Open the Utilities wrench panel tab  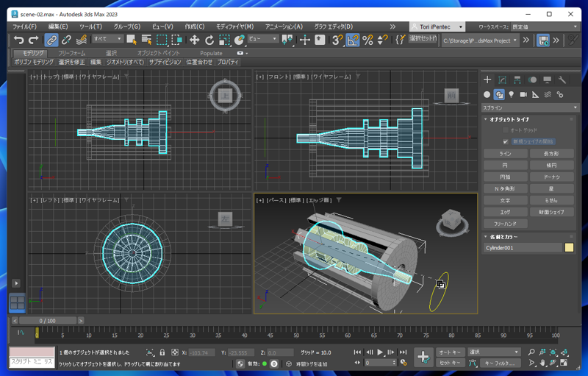pos(562,79)
